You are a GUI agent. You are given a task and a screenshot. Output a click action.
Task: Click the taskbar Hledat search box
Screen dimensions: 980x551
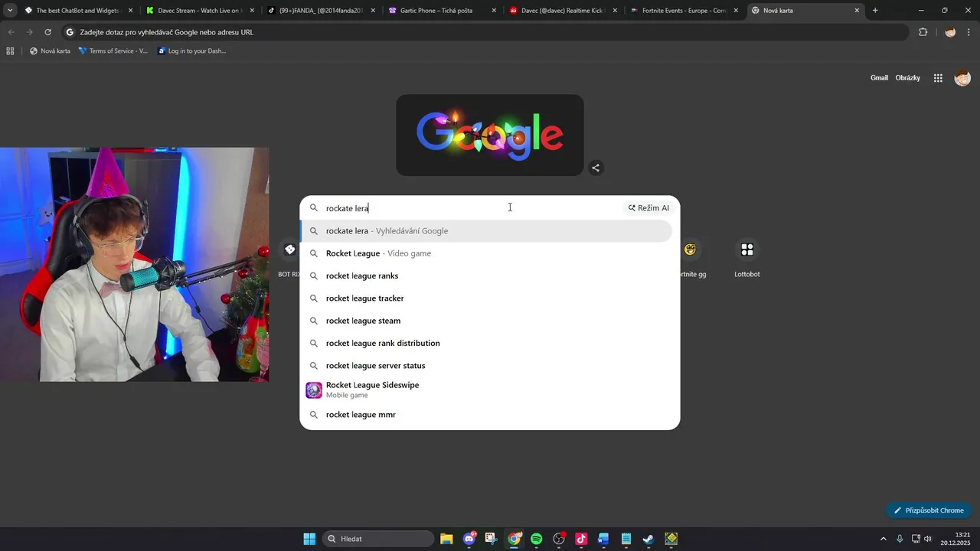pyautogui.click(x=378, y=539)
